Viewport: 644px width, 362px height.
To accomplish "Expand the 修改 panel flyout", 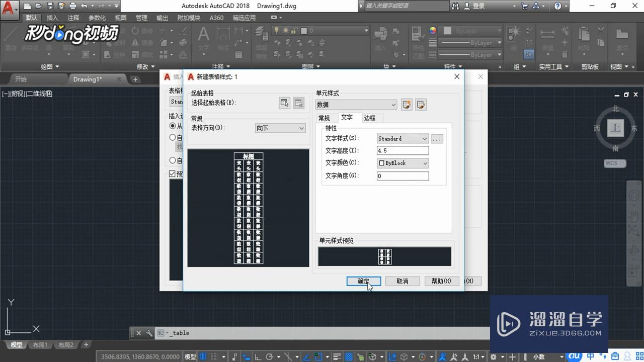I will pyautogui.click(x=146, y=66).
